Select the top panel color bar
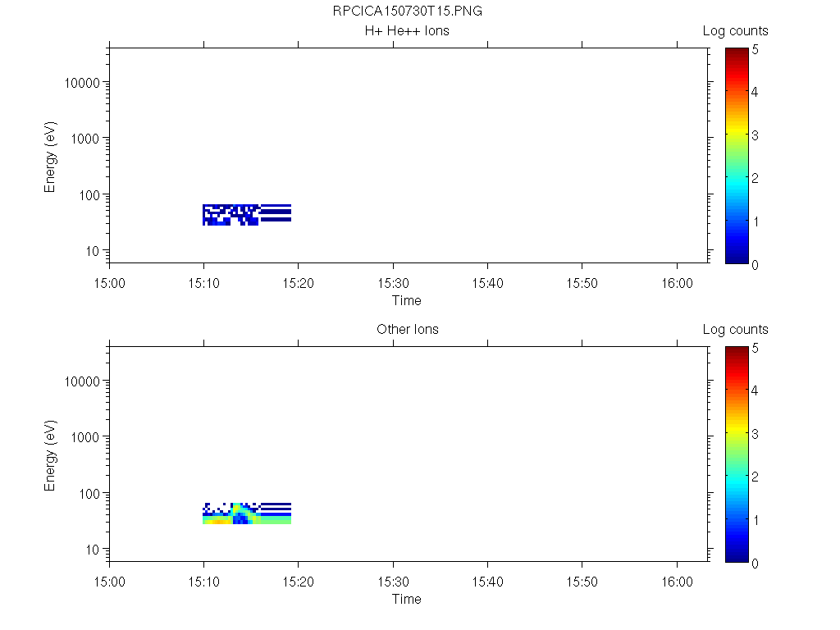Image resolution: width=840 pixels, height=630 pixels. pos(737,156)
